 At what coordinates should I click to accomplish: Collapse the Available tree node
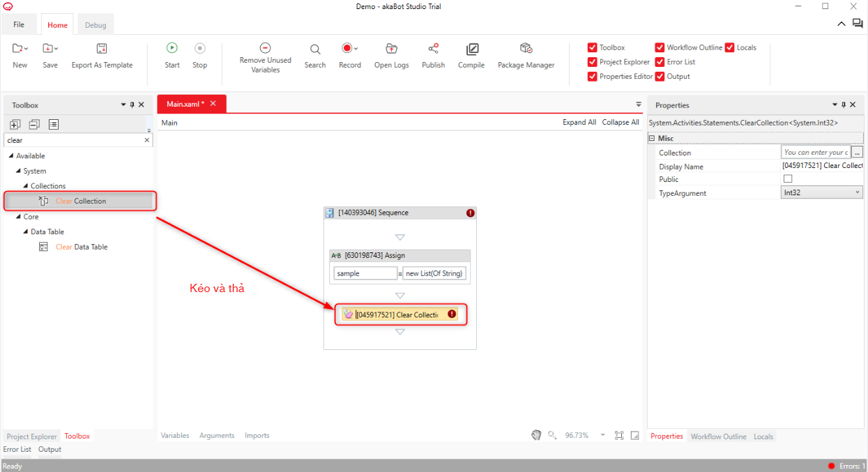pos(11,155)
